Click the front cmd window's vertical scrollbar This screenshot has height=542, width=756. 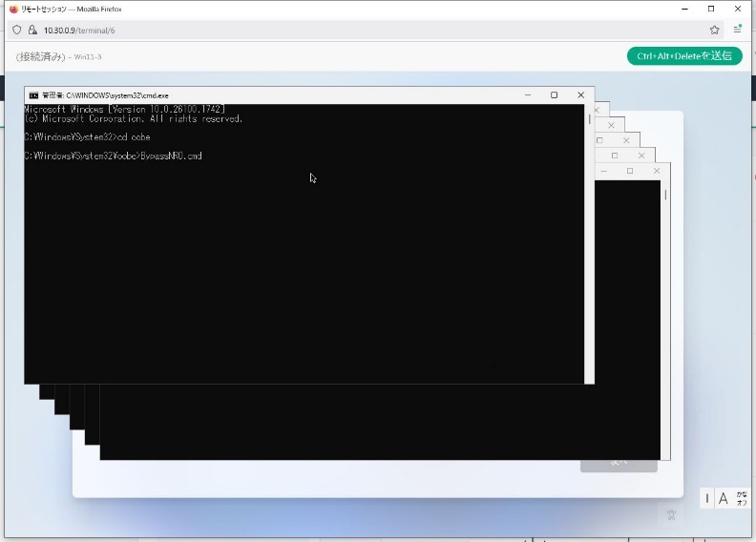[589, 120]
